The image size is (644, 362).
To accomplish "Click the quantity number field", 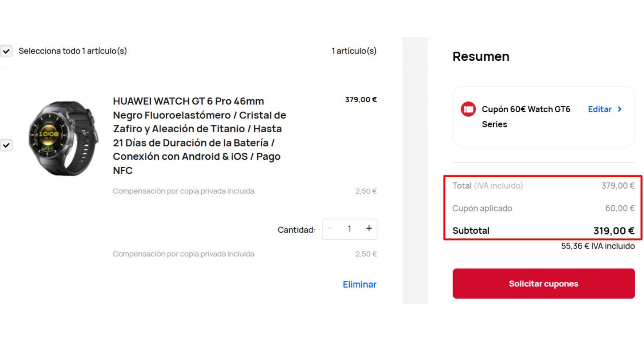I will tap(349, 229).
